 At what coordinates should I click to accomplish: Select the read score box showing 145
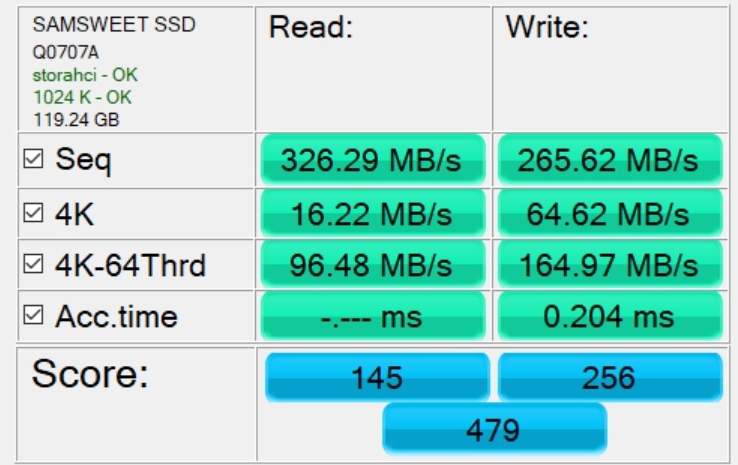pos(377,377)
